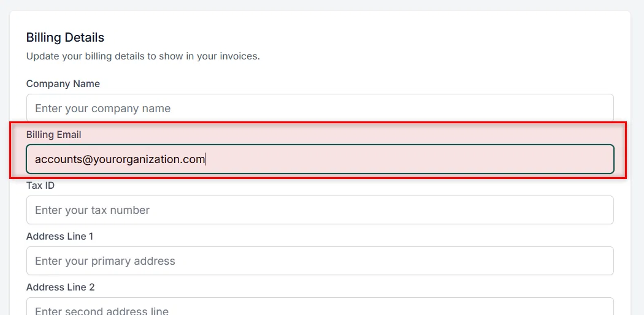Click the "Address Line 1" field label
Viewport: 644px width, 315px height.
coord(59,237)
